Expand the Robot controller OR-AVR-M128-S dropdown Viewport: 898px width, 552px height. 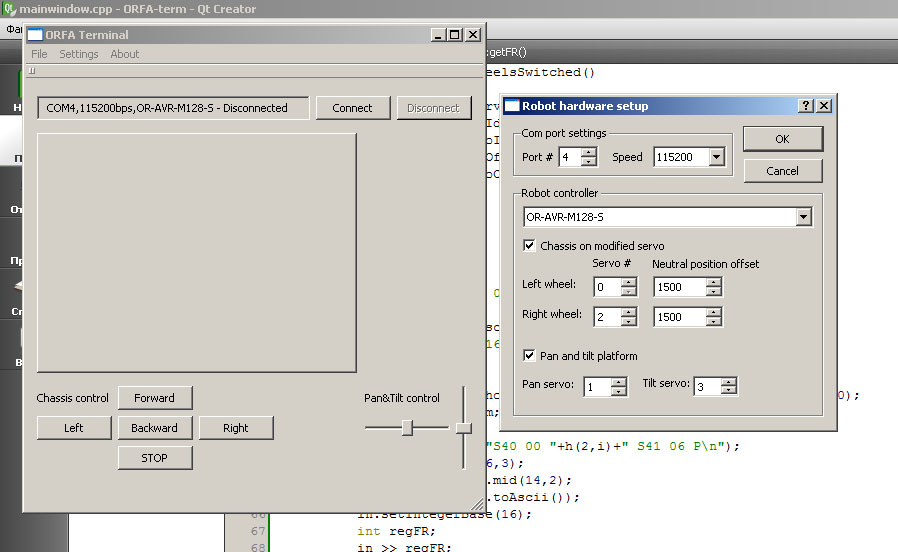tap(804, 217)
